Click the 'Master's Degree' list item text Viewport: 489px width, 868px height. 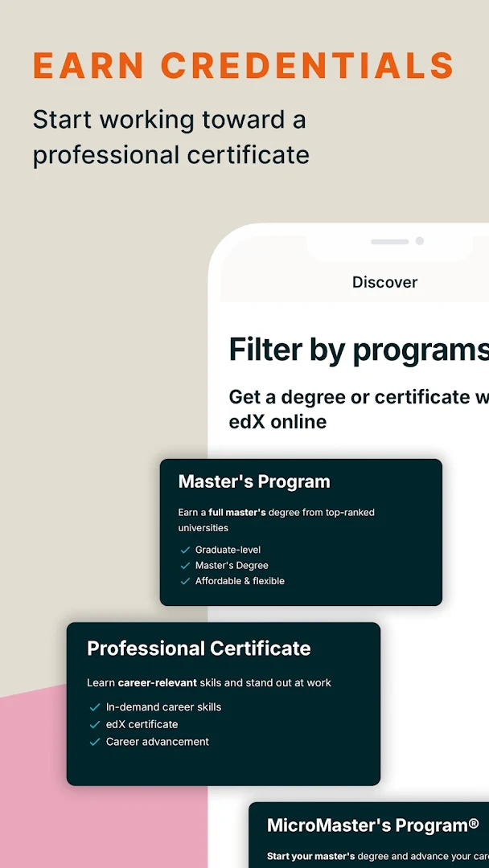click(x=232, y=565)
